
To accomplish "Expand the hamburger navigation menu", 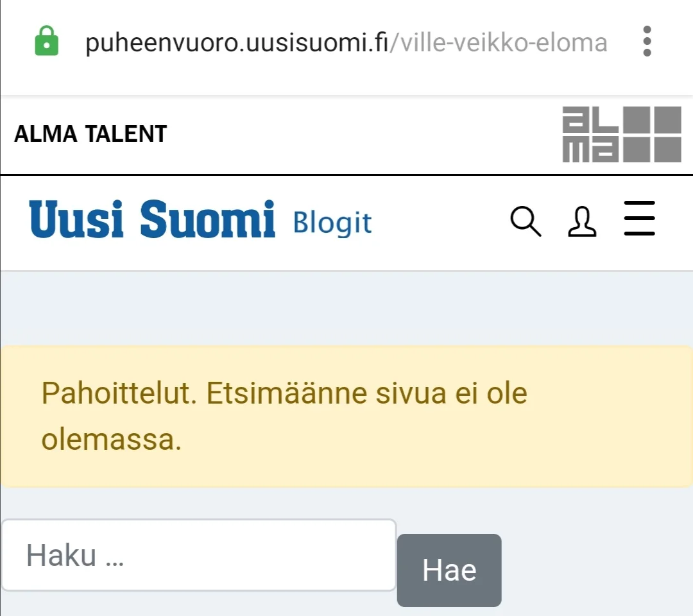I will click(639, 219).
